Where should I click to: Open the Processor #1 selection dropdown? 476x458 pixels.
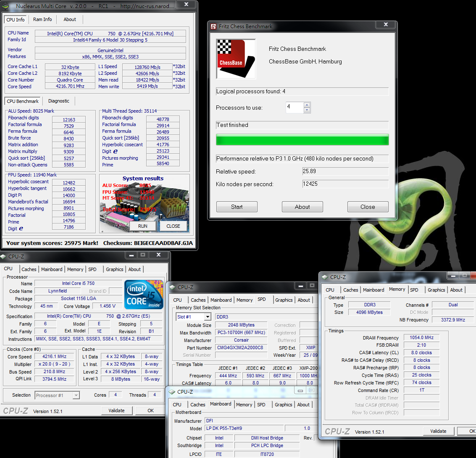[x=76, y=395]
